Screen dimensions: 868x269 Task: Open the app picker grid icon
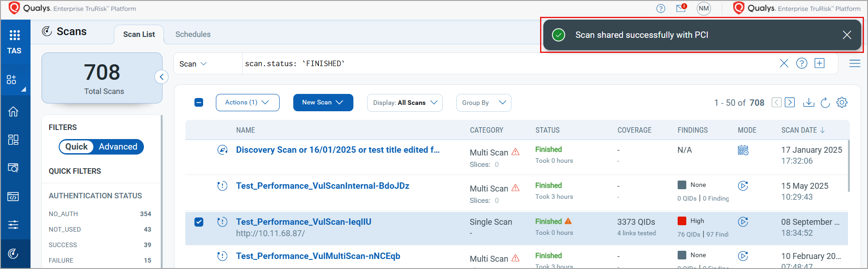tap(15, 35)
